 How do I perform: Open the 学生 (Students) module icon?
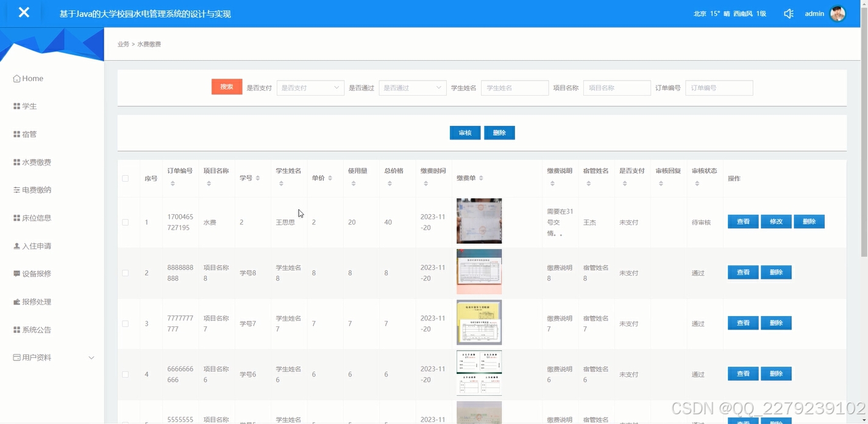coord(16,106)
